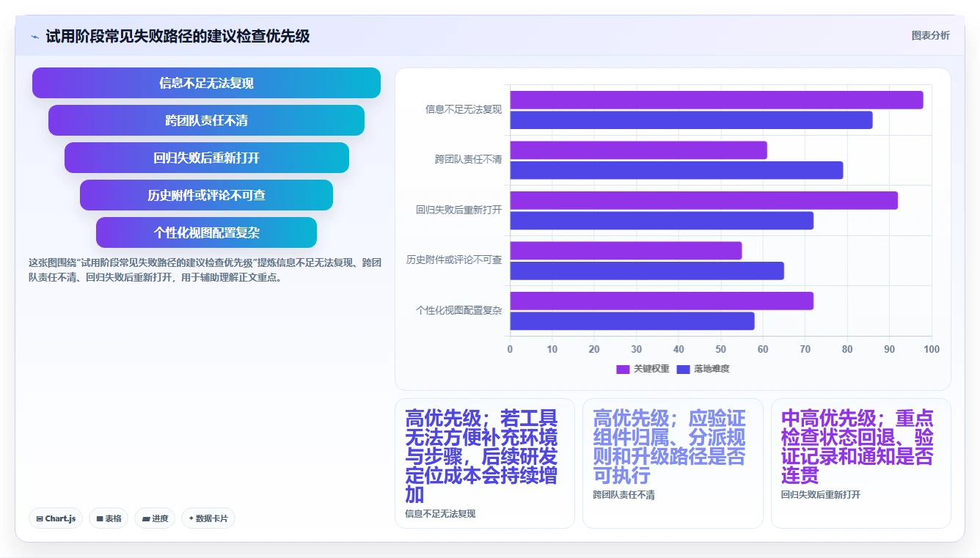The width and height of the screenshot is (980, 558).
Task: Click the header icon beside the chart title
Action: tap(34, 37)
